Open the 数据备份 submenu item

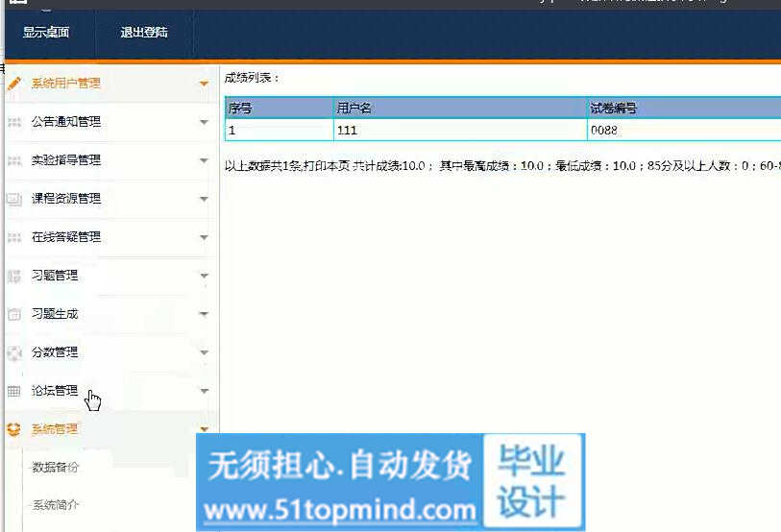pyautogui.click(x=56, y=468)
